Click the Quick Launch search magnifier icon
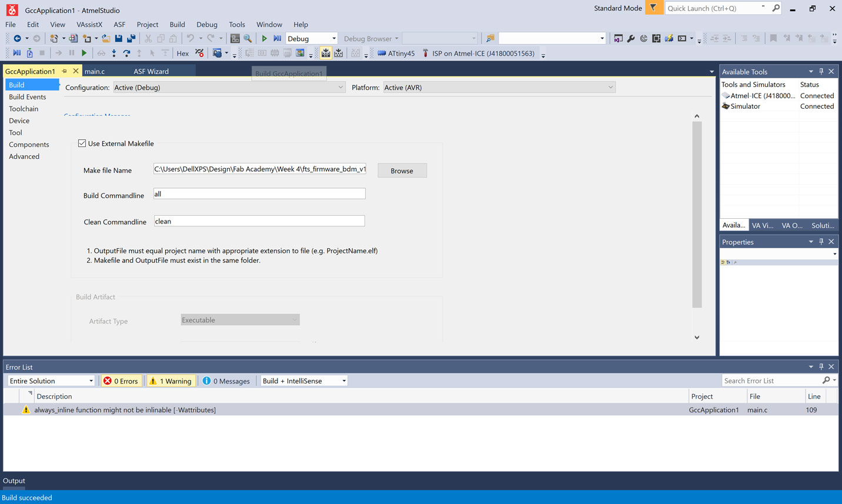The width and height of the screenshot is (842, 504). (776, 8)
